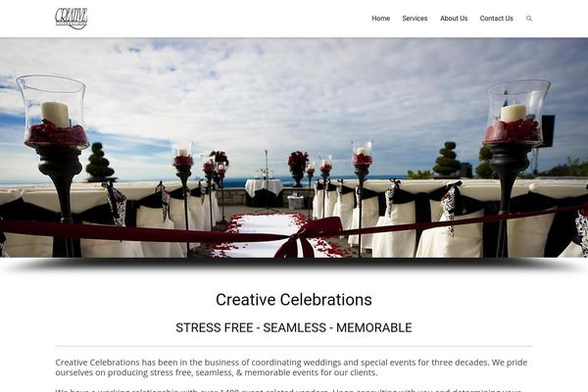Go to the Home page
Image resolution: width=588 pixels, height=392 pixels.
tap(380, 19)
